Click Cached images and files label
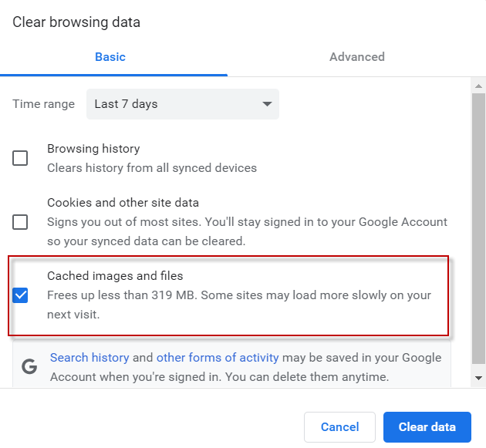Image resolution: width=486 pixels, height=448 pixels. point(115,276)
